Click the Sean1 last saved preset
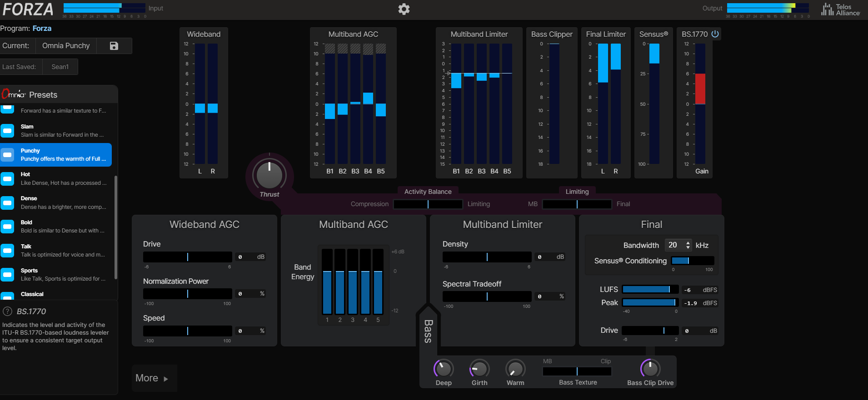 (60, 67)
